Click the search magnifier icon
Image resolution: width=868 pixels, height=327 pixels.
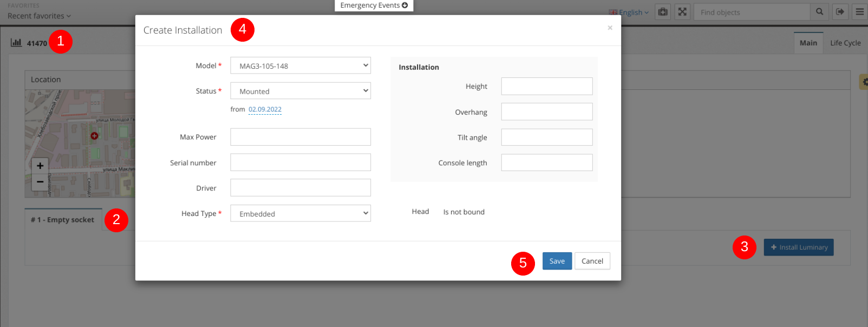pos(819,12)
